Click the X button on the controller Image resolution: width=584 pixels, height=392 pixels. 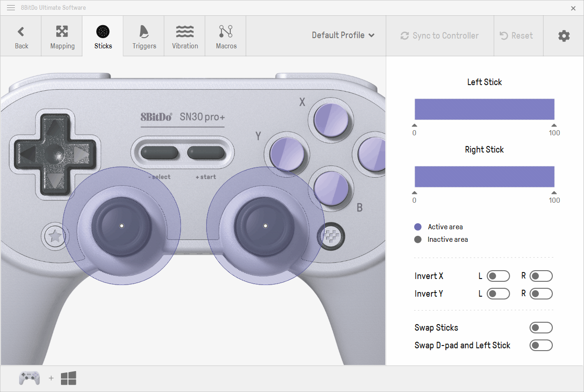click(331, 120)
